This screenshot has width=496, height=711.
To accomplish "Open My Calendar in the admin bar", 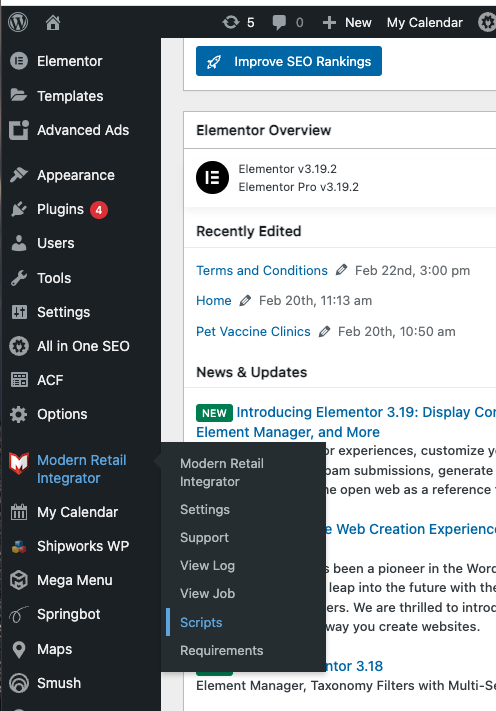I will pyautogui.click(x=425, y=22).
